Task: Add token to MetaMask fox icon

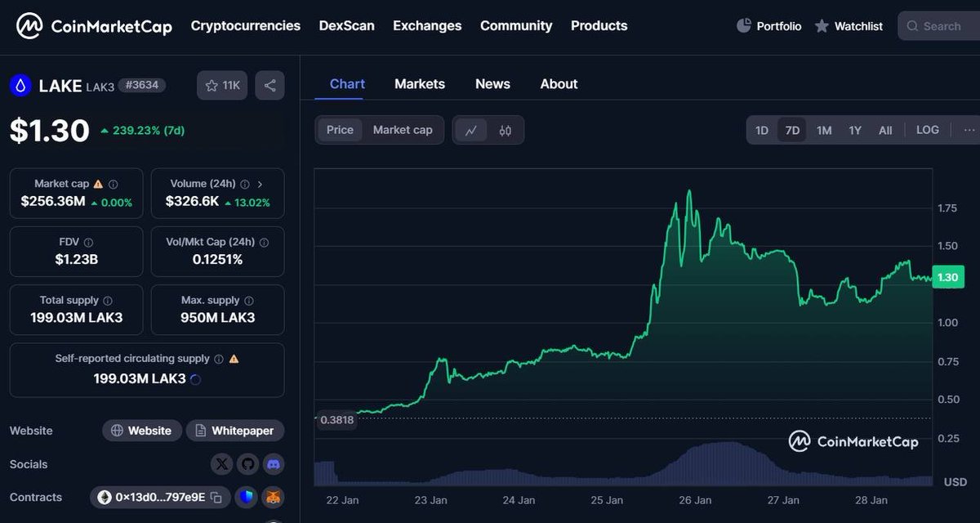Action: tap(274, 497)
